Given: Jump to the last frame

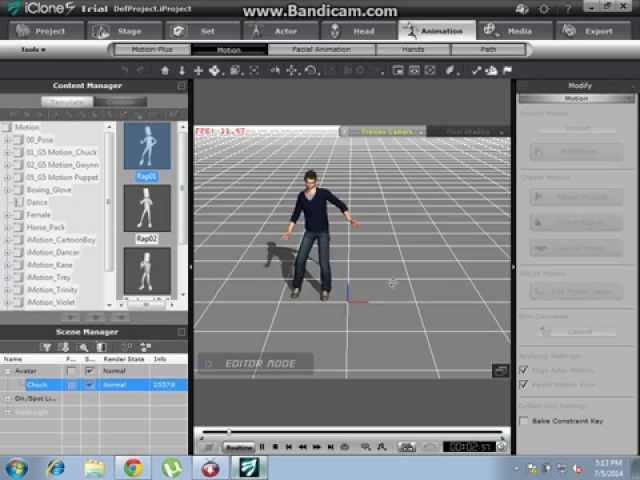Looking at the screenshot, I should (331, 447).
